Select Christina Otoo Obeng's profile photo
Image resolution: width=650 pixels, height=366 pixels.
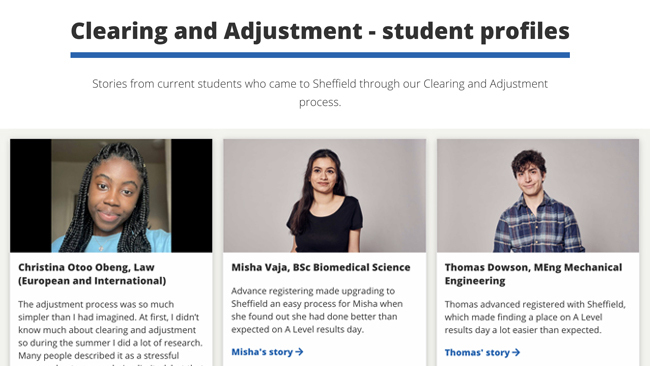point(111,196)
